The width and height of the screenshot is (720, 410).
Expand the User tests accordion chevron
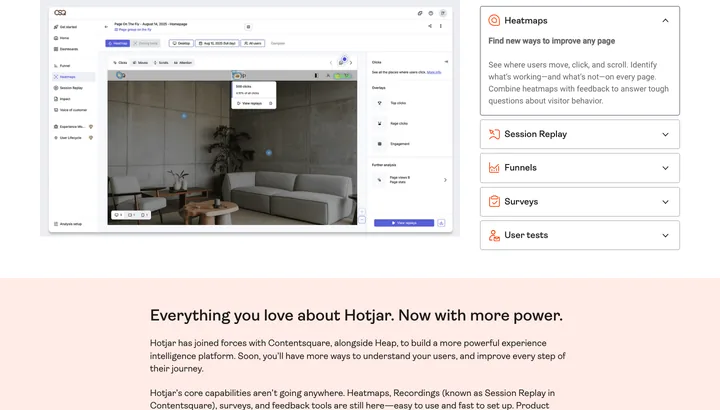coord(665,236)
